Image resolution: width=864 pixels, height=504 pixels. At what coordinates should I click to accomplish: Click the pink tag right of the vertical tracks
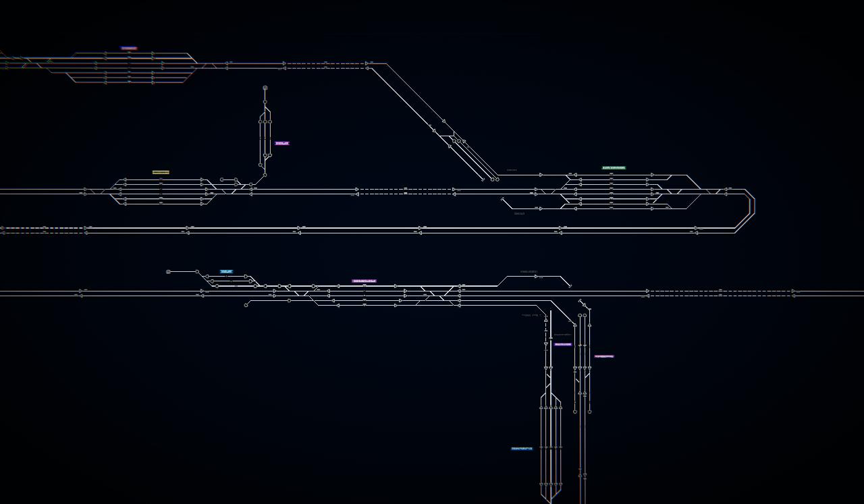604,356
